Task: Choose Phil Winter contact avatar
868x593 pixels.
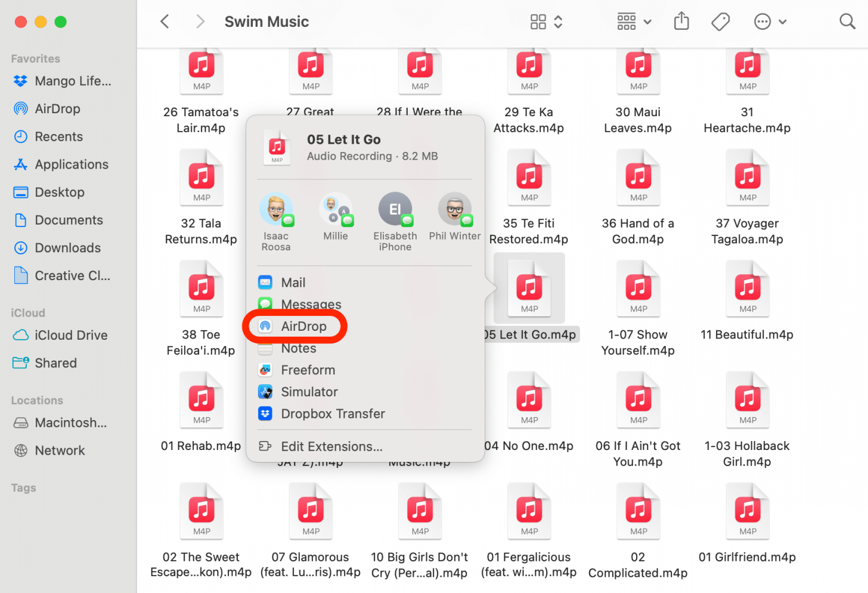Action: point(455,210)
